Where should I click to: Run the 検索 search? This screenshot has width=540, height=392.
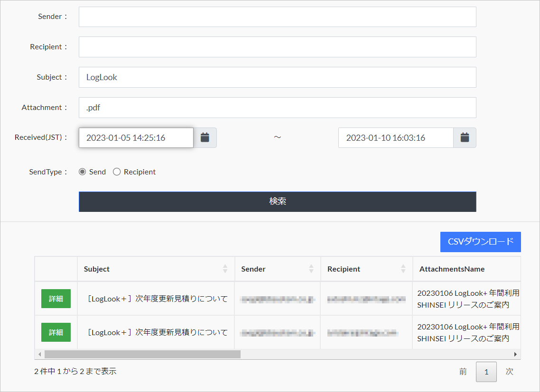click(278, 201)
